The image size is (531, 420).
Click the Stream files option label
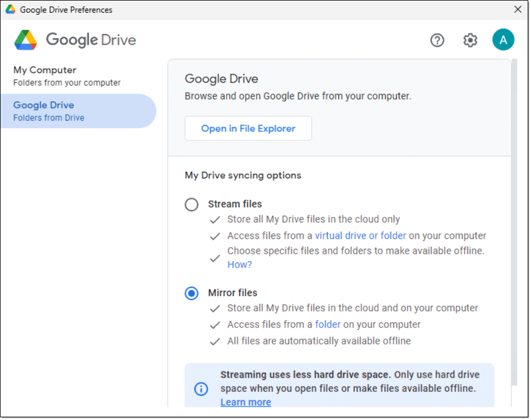click(235, 204)
